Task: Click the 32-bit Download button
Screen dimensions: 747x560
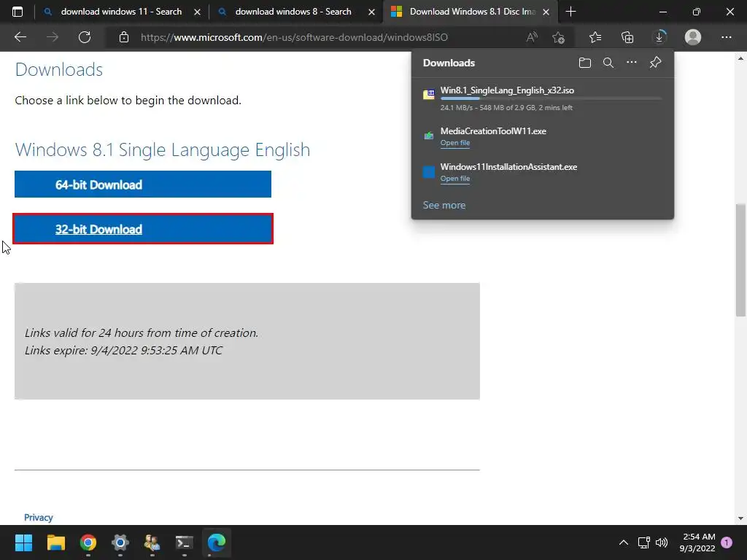Action: click(x=143, y=229)
